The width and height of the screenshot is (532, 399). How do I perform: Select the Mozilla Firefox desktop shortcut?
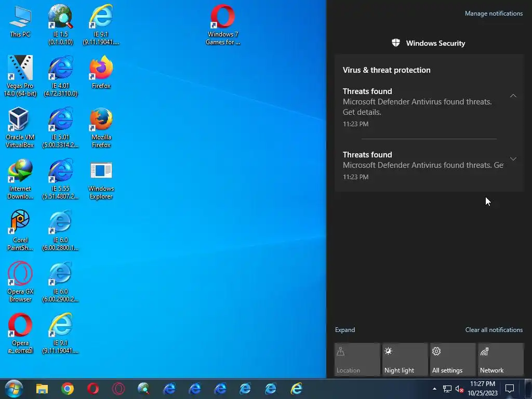(101, 128)
